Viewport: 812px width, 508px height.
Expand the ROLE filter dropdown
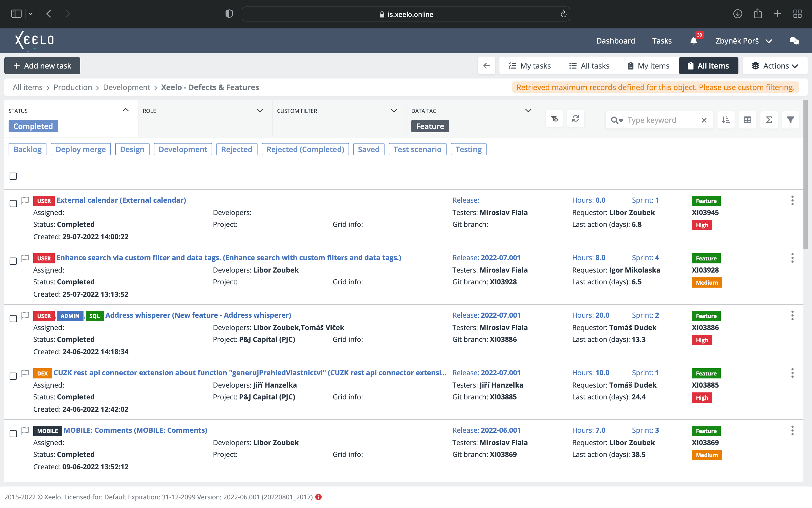click(260, 110)
